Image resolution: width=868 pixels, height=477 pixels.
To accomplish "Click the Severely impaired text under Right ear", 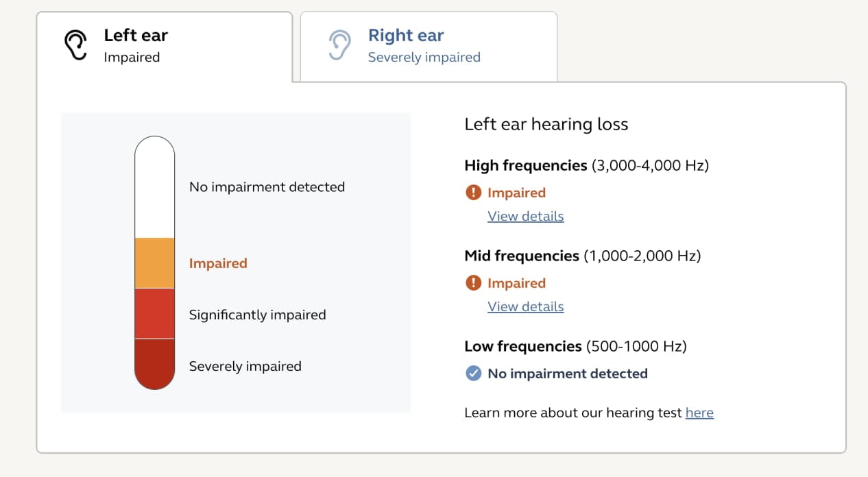I will [424, 58].
